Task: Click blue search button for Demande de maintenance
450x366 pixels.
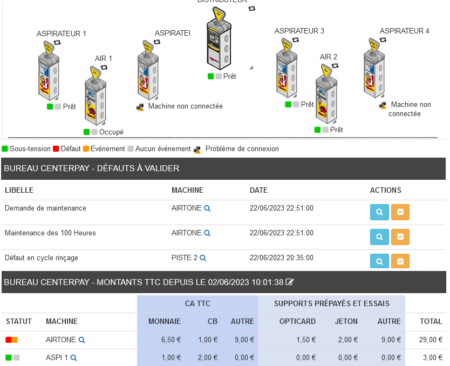Action: pos(379,212)
